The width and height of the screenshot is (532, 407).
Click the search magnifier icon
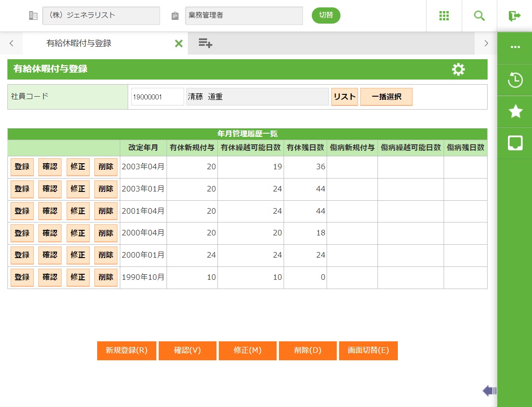[480, 16]
